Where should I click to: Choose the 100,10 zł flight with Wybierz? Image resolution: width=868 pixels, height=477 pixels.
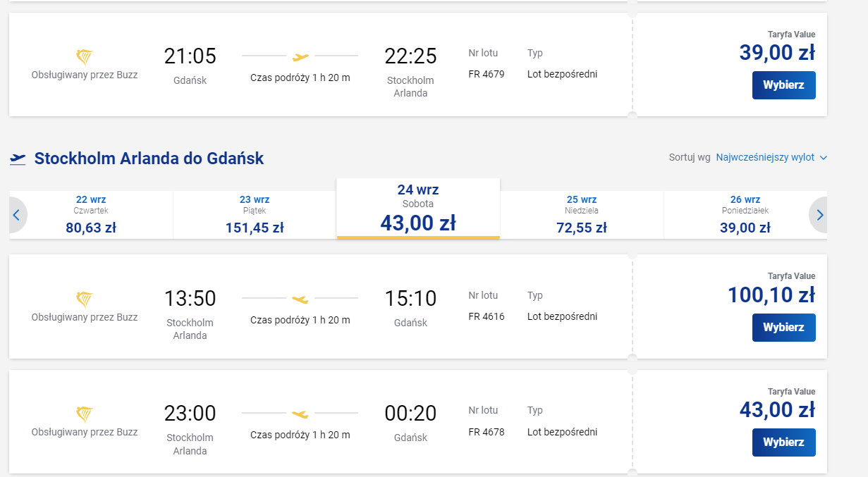click(x=784, y=328)
